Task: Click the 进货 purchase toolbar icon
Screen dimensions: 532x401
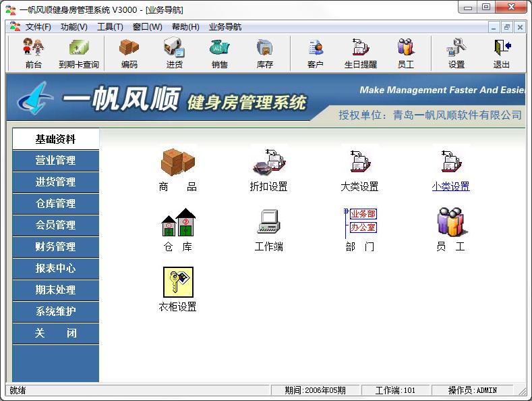Action: [x=175, y=53]
